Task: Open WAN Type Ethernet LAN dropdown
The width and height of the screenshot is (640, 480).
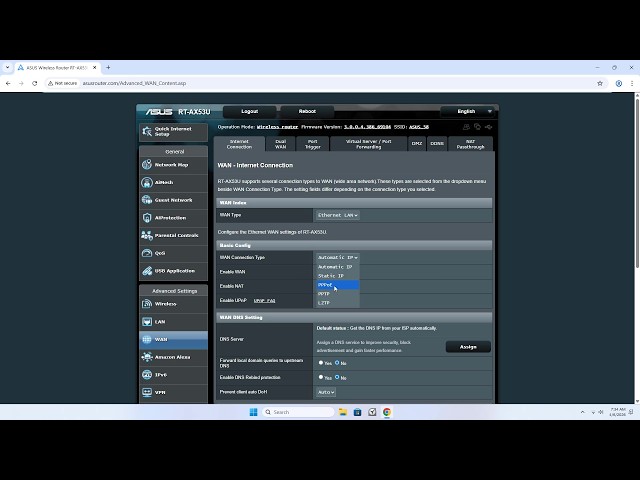Action: pos(338,216)
